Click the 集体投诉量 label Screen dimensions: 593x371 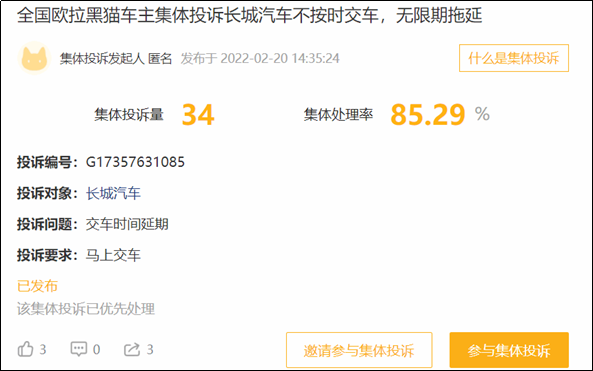coord(129,115)
